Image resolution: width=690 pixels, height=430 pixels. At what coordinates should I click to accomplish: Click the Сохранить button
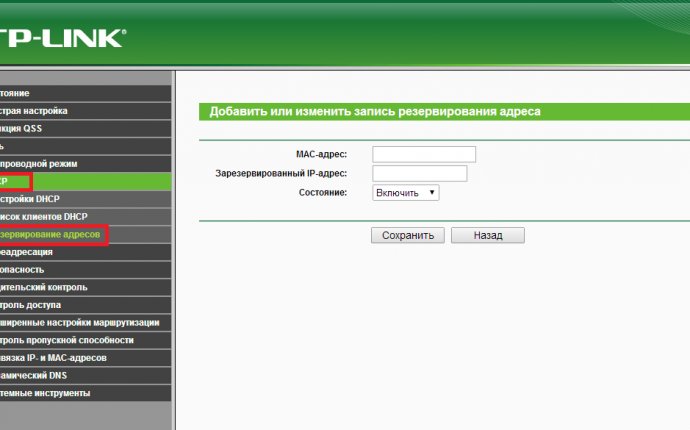(407, 235)
